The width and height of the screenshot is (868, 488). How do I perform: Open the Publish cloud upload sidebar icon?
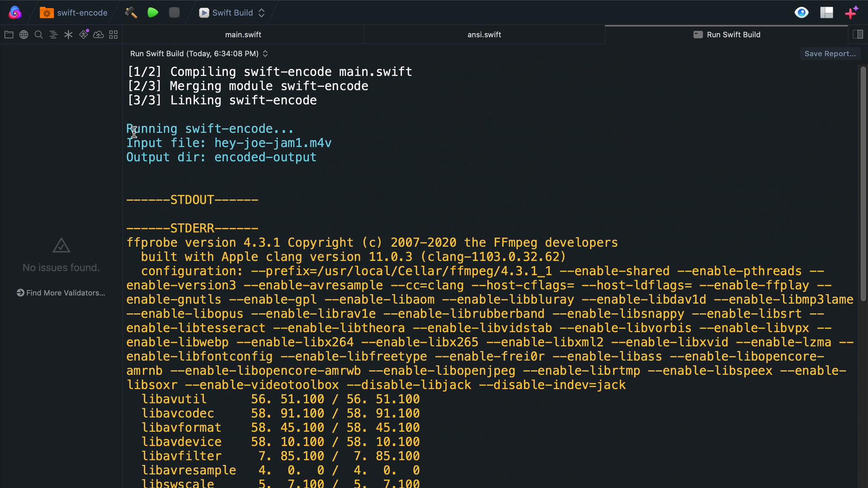99,35
